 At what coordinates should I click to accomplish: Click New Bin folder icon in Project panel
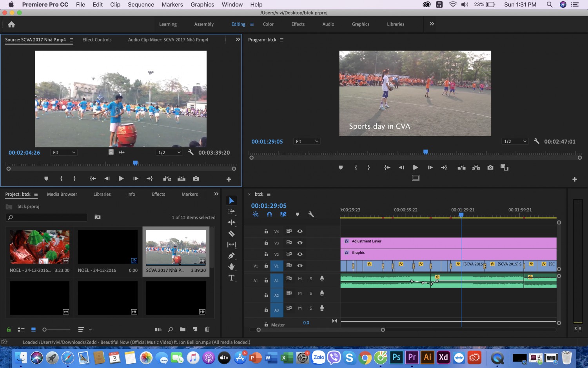click(183, 329)
